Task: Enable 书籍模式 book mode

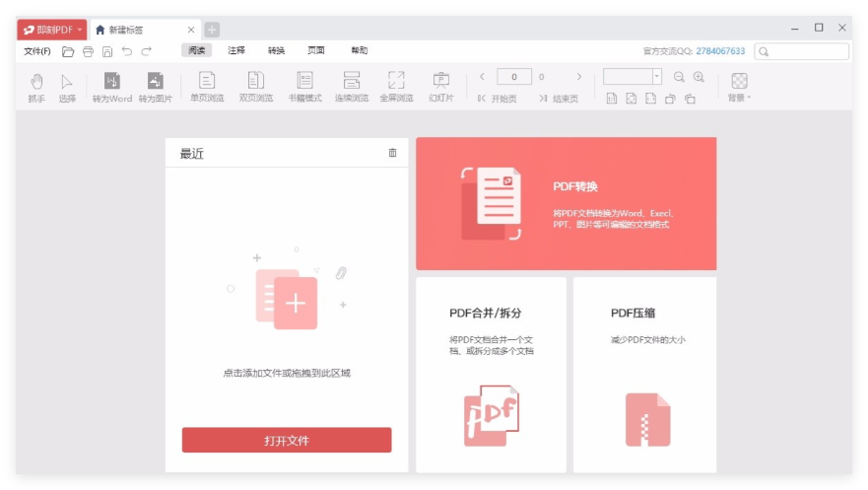Action: coord(305,87)
